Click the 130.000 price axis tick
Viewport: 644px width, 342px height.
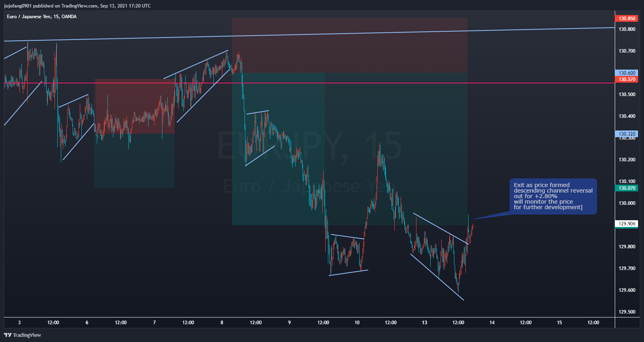tap(627, 203)
